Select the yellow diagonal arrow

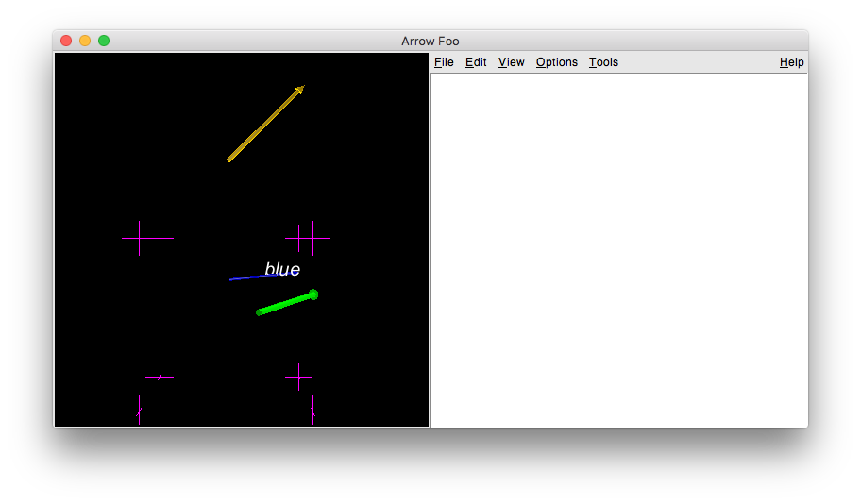[x=264, y=125]
